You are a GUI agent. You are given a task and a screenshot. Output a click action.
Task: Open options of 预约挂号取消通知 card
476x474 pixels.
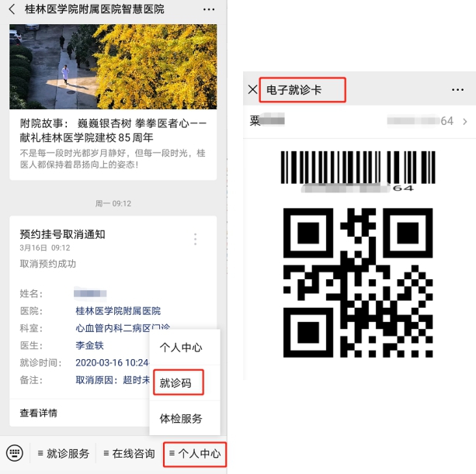click(196, 239)
